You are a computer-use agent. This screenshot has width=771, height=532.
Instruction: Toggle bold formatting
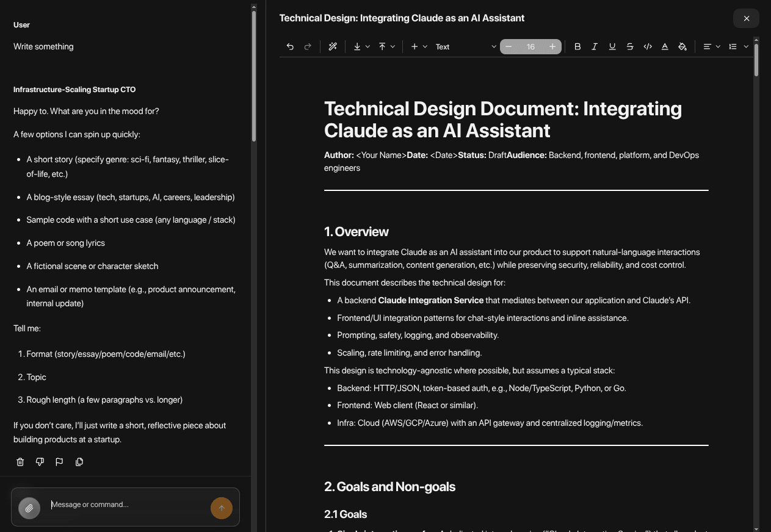(x=577, y=46)
